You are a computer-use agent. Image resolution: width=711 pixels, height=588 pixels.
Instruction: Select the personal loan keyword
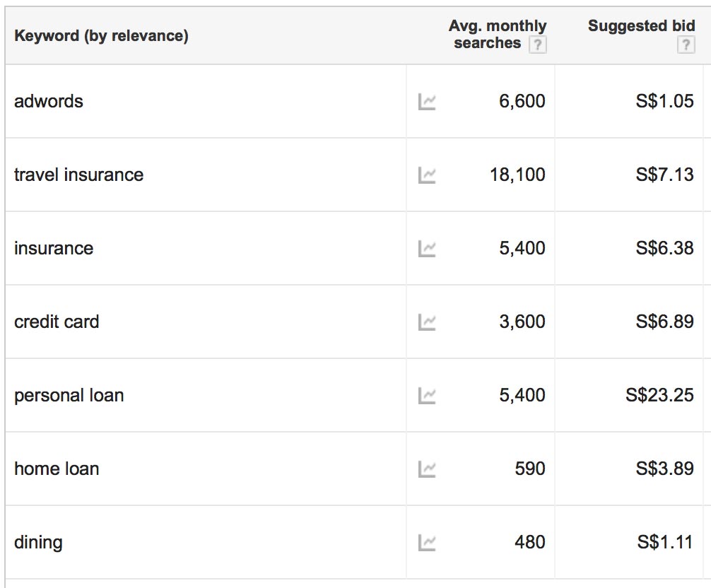pos(69,396)
